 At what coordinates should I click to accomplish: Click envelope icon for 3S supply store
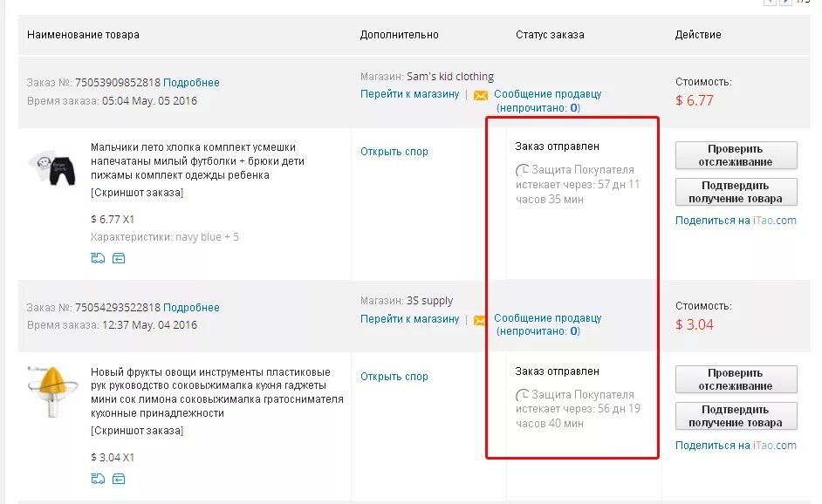click(x=478, y=320)
